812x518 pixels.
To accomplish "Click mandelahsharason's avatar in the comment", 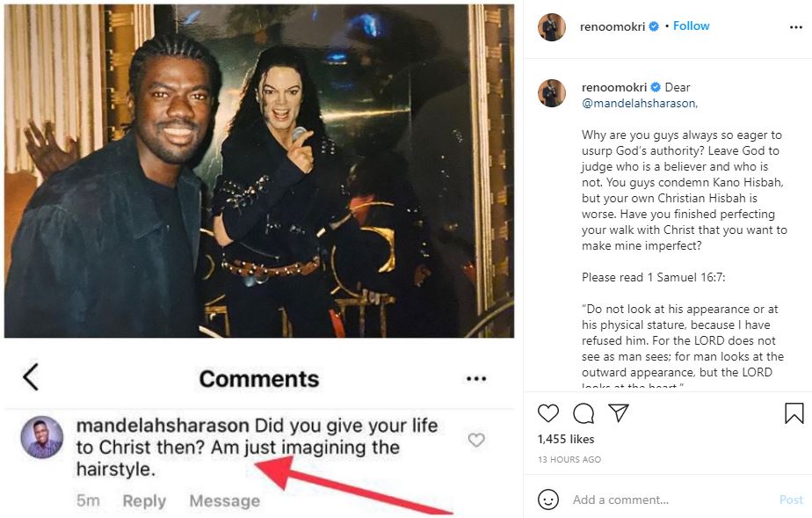I will click(x=42, y=437).
